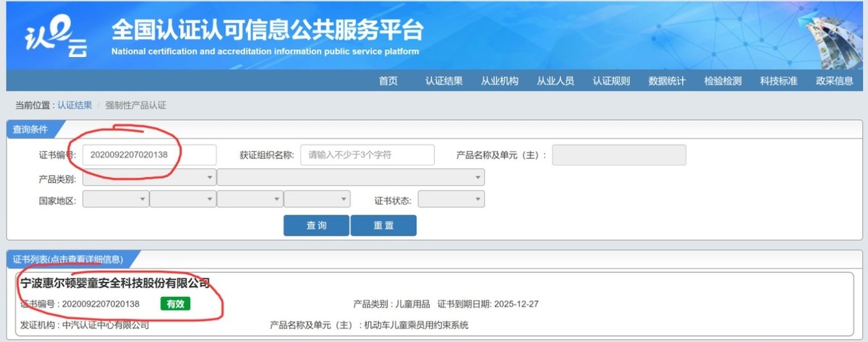This screenshot has height=342, width=868.
Task: Open the 首页 navigation item
Action: [388, 81]
